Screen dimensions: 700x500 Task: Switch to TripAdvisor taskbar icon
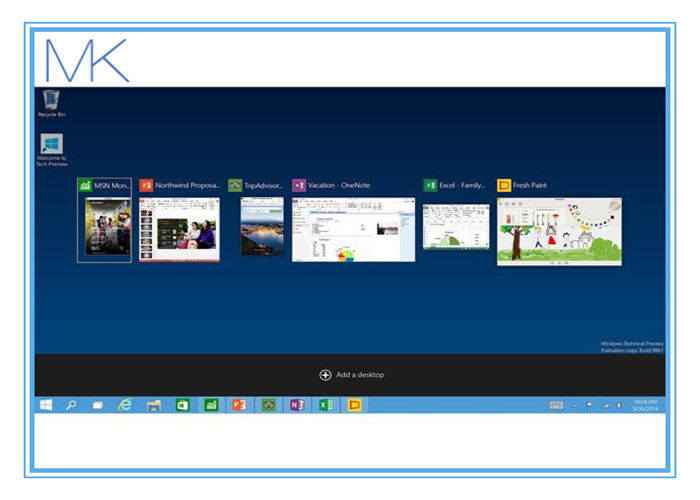268,405
